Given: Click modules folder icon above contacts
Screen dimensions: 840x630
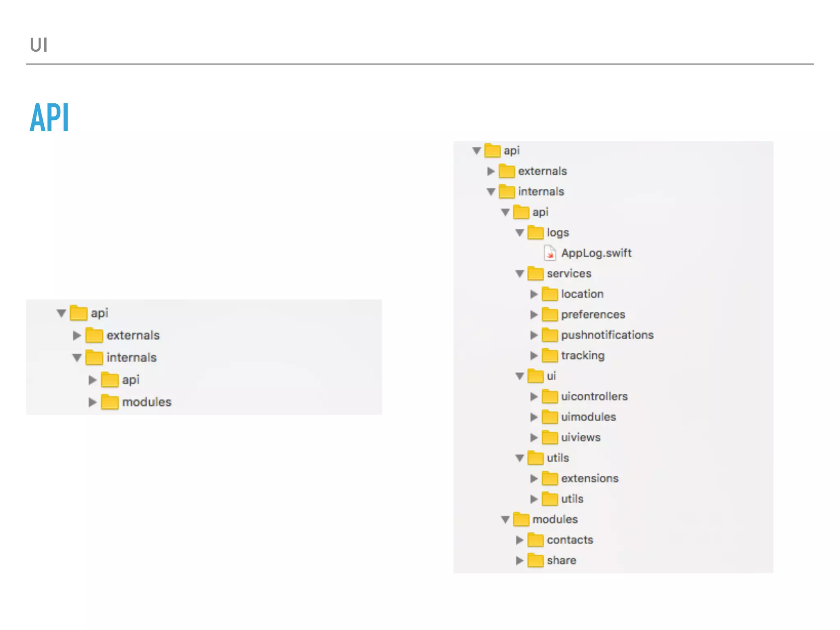Looking at the screenshot, I should coord(521,519).
